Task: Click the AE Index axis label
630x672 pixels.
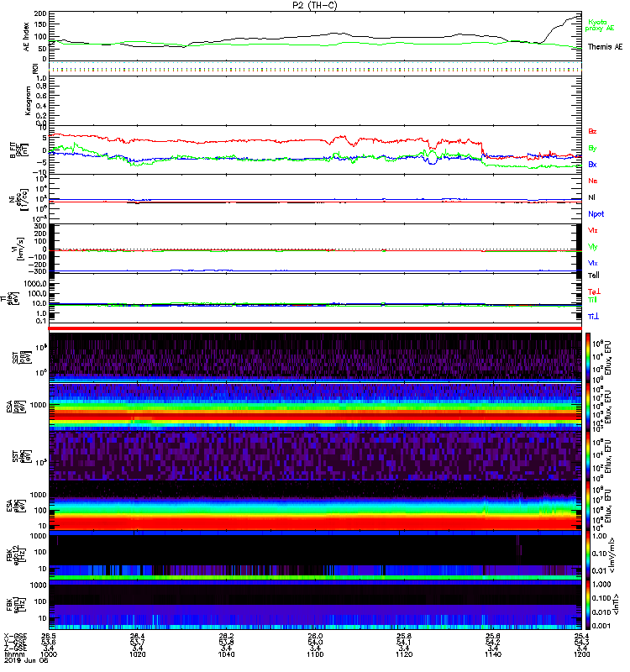Action: coord(26,37)
